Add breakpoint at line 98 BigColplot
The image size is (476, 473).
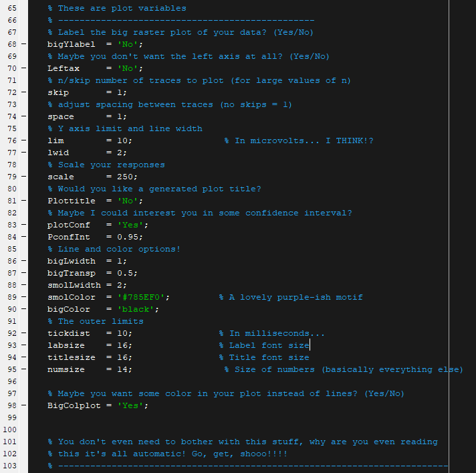(23, 405)
